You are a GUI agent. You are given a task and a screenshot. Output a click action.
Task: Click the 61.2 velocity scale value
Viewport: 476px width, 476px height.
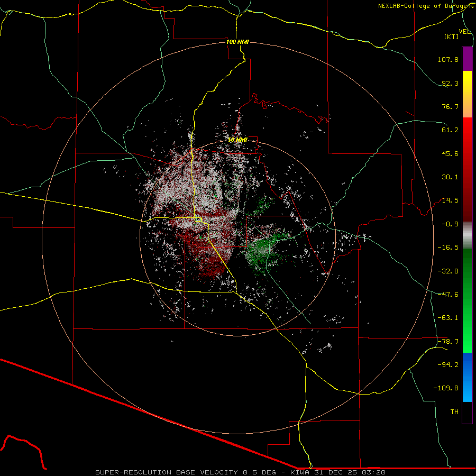(450, 130)
